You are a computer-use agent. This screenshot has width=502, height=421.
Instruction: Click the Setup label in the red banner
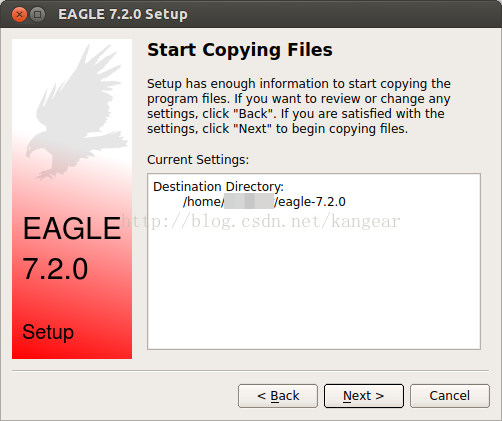tap(48, 332)
